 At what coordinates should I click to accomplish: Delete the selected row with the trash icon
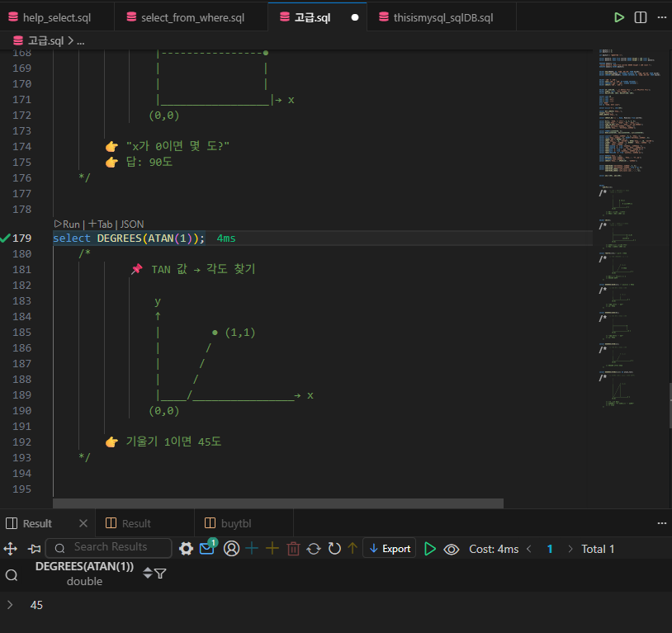click(x=293, y=549)
